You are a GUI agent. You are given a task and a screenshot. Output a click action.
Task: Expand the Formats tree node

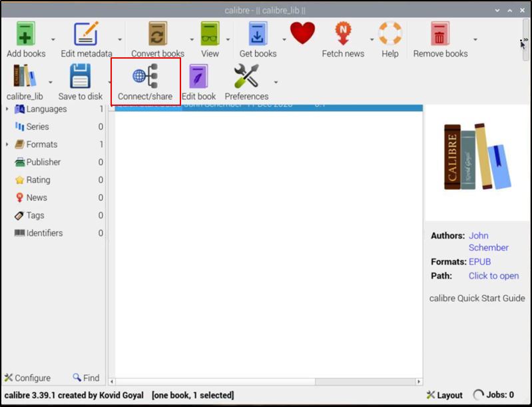click(x=7, y=145)
